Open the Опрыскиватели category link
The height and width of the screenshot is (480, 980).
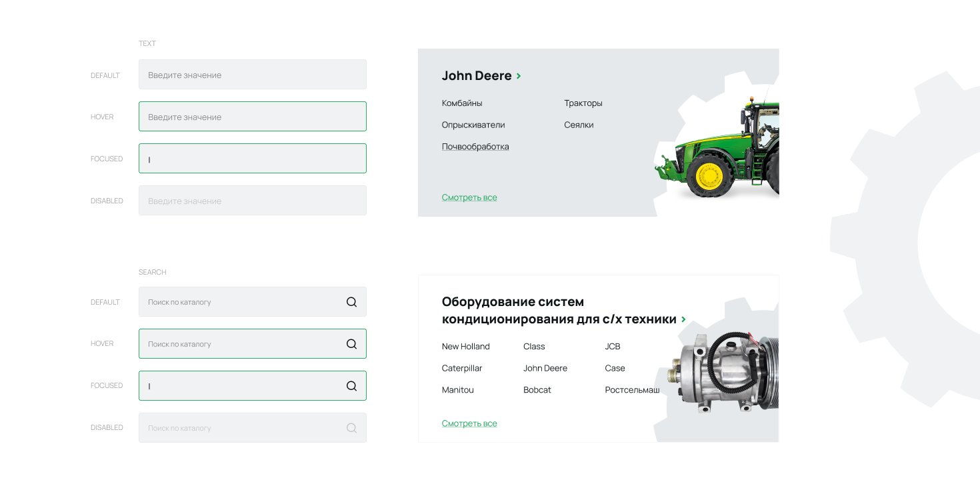tap(473, 125)
